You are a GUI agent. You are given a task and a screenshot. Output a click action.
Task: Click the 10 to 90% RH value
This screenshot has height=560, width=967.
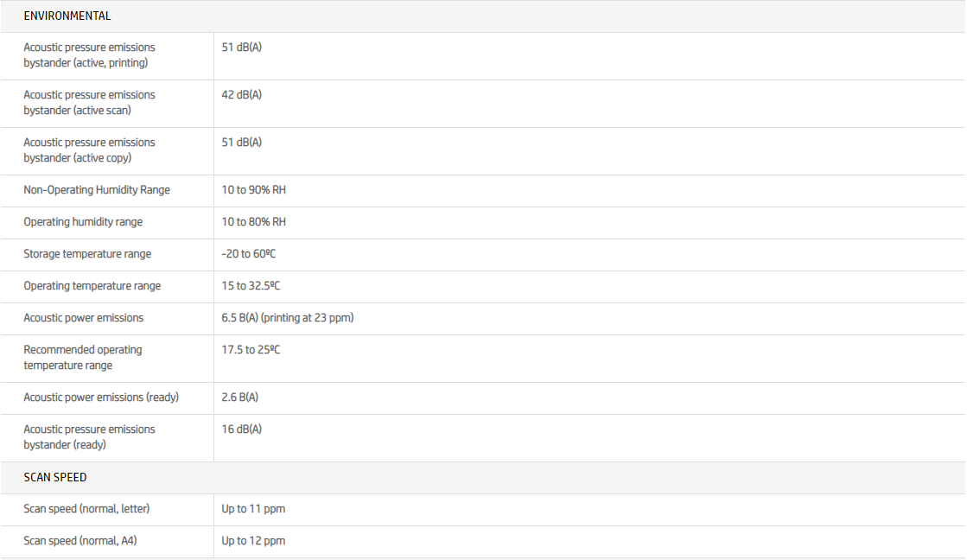point(253,190)
